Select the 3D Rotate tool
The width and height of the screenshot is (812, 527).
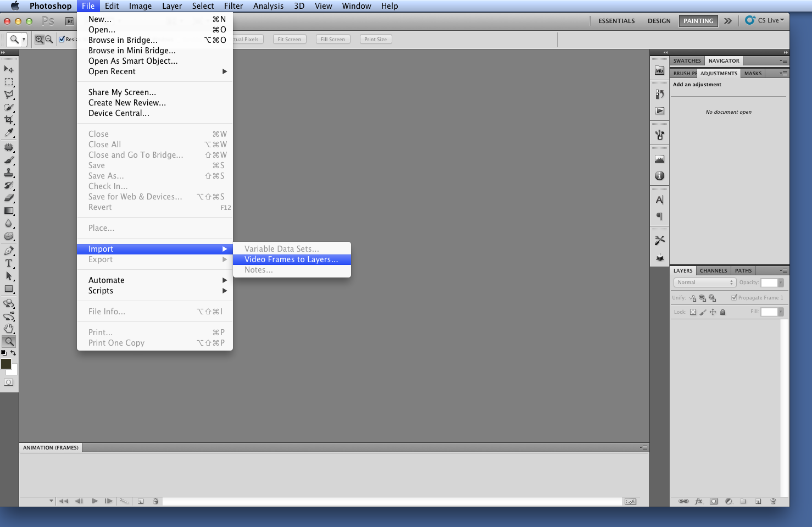click(9, 303)
